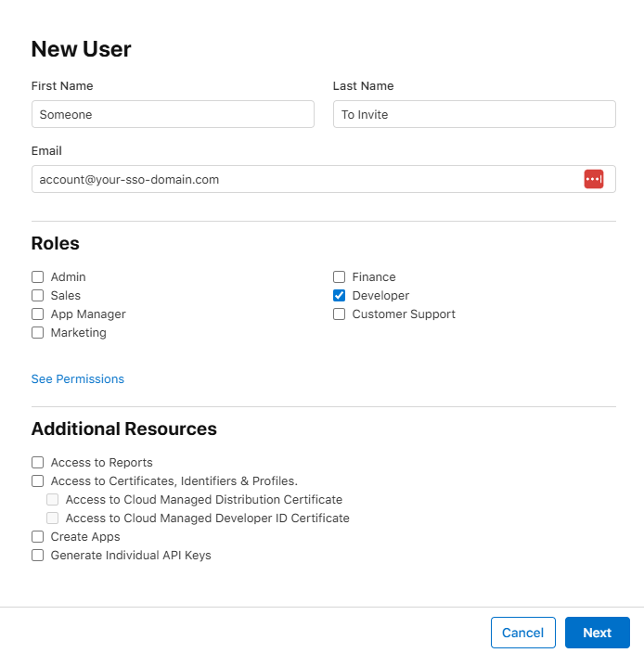This screenshot has width=644, height=653.
Task: Toggle Access to Cloud Managed Distribution Certificate
Action: click(x=53, y=500)
